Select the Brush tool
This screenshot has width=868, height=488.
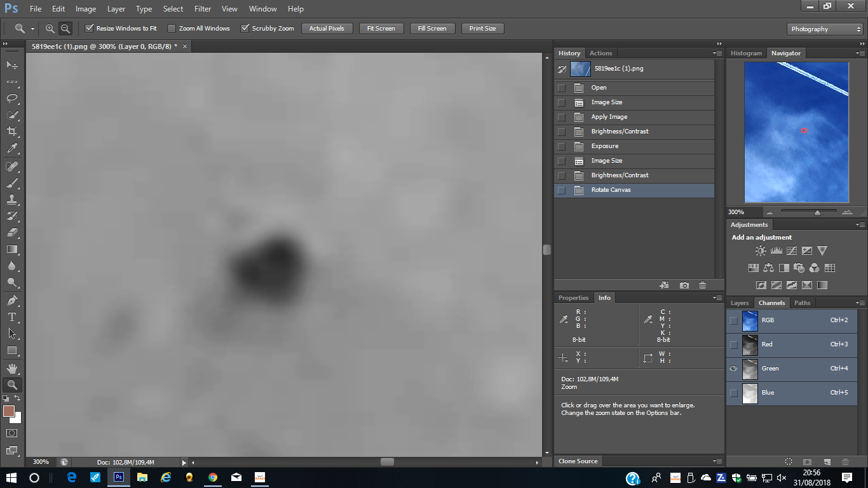click(x=11, y=183)
